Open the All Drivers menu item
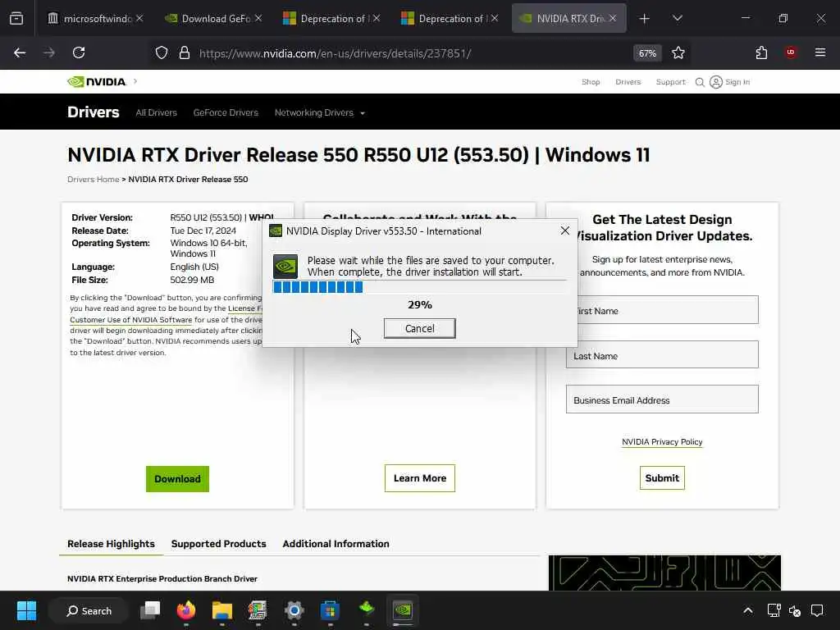Viewport: 840px width, 630px height. click(156, 112)
